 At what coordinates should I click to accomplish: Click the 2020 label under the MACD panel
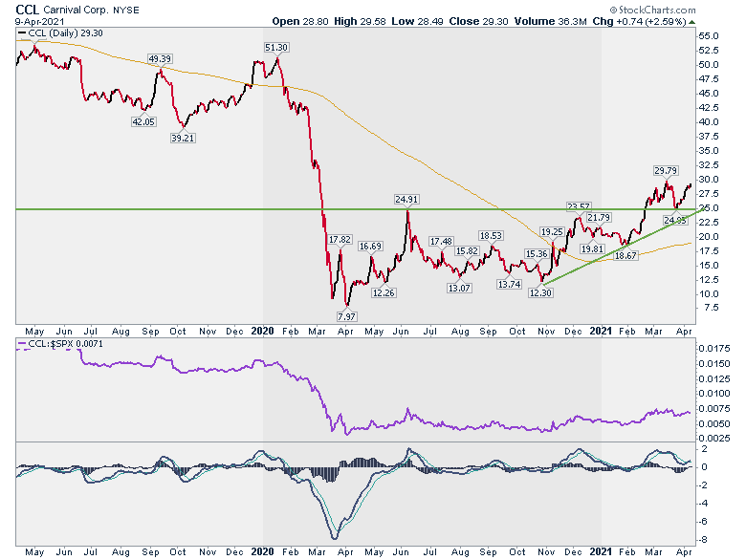263,552
